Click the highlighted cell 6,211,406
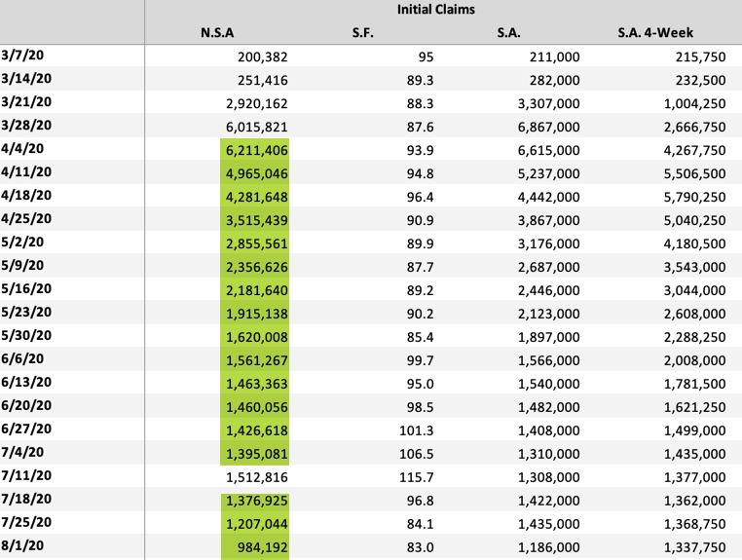The image size is (742, 560). (255, 151)
